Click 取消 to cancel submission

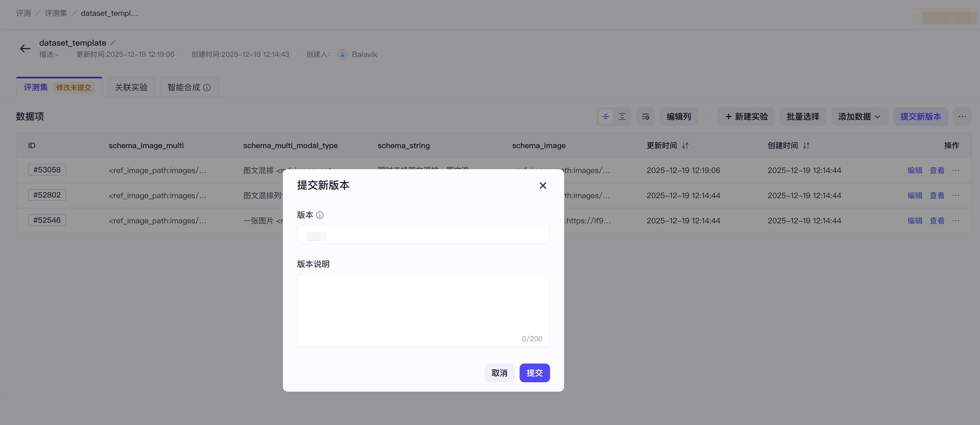(x=499, y=373)
